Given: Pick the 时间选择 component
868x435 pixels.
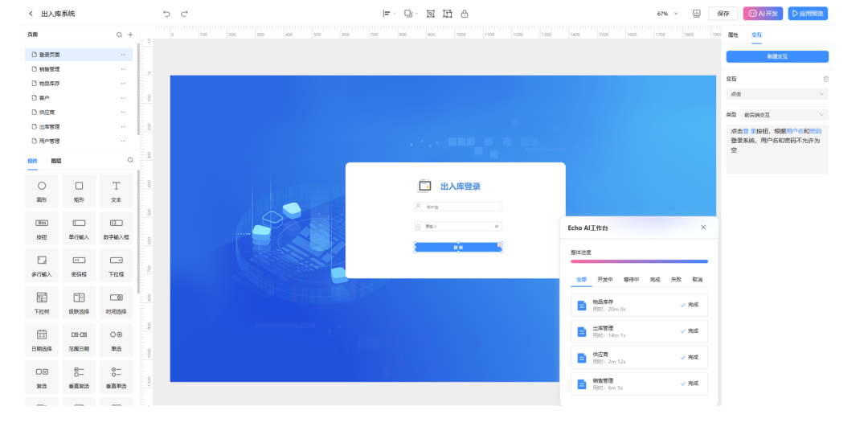Looking at the screenshot, I should [x=117, y=302].
